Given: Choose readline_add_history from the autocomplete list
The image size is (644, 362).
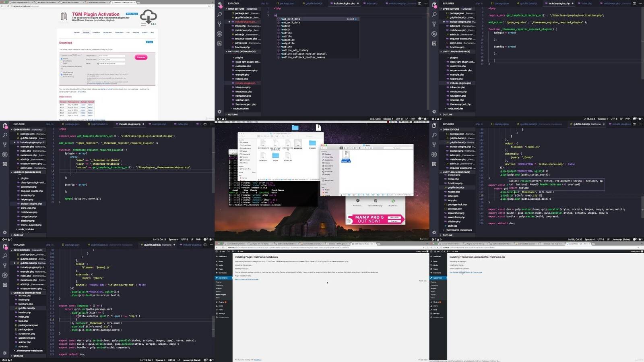Looking at the screenshot, I should click(295, 50).
